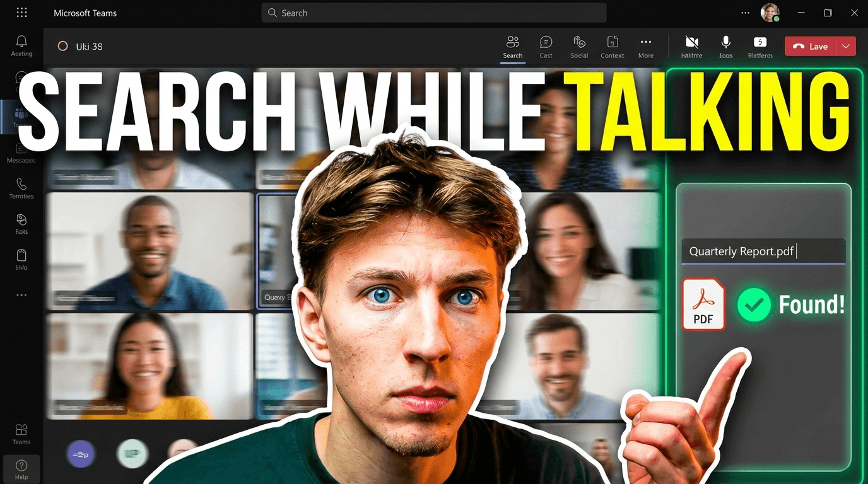Open the Context toolbar item

click(613, 47)
